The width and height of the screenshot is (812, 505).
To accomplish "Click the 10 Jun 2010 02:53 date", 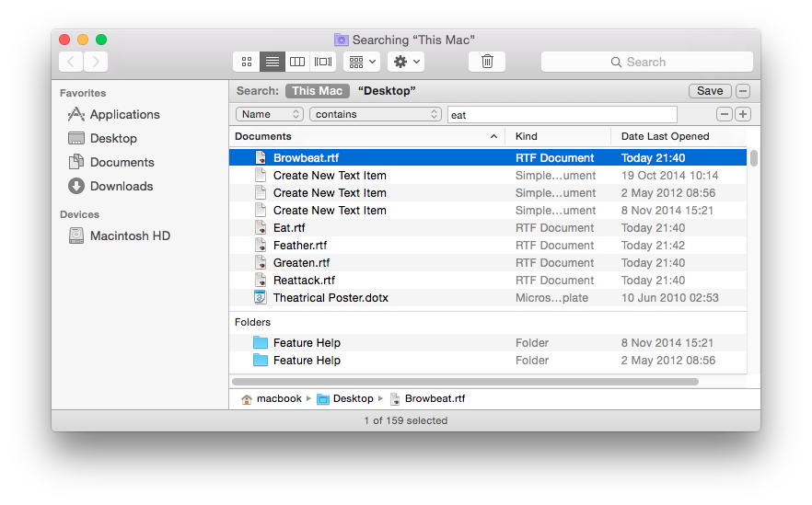I will coord(670,297).
